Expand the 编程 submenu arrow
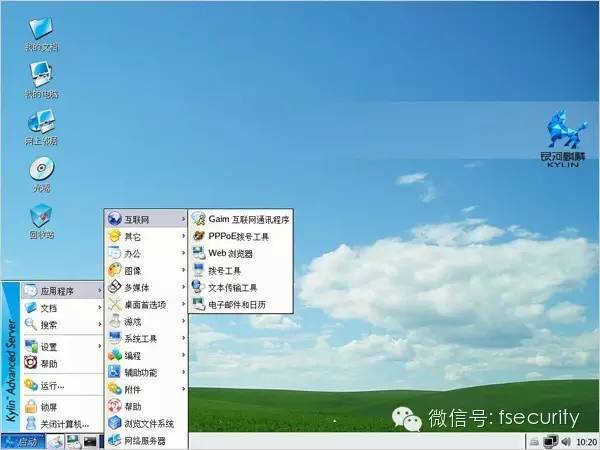The image size is (600, 450). 183,355
